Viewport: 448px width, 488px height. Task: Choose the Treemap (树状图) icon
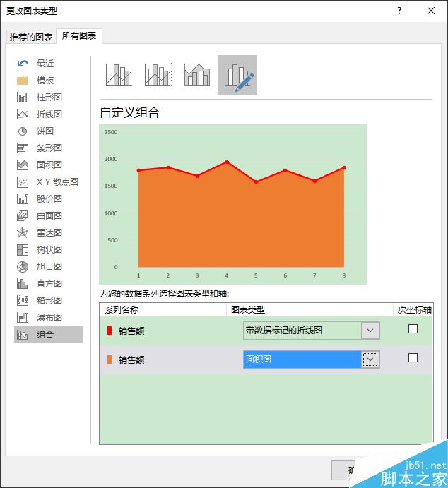pos(23,249)
